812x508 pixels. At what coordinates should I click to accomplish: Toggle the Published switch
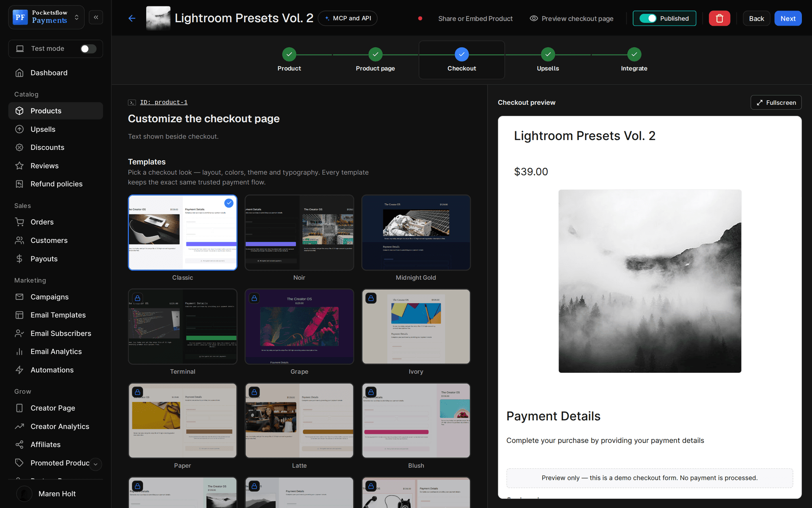pyautogui.click(x=648, y=18)
